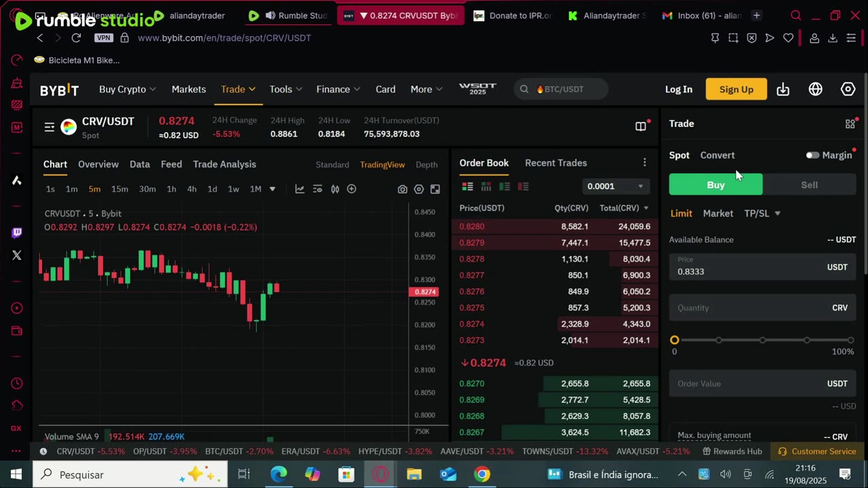Expand the More navigation dropdown
Viewport: 868px width, 488px height.
coord(427,89)
